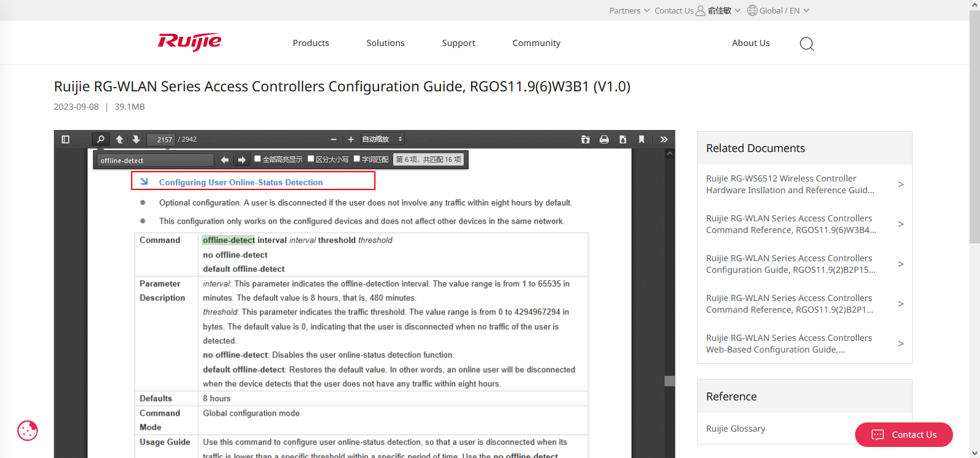Click the browser page scrollbar thumb
This screenshot has width=980, height=458.
tap(974, 127)
